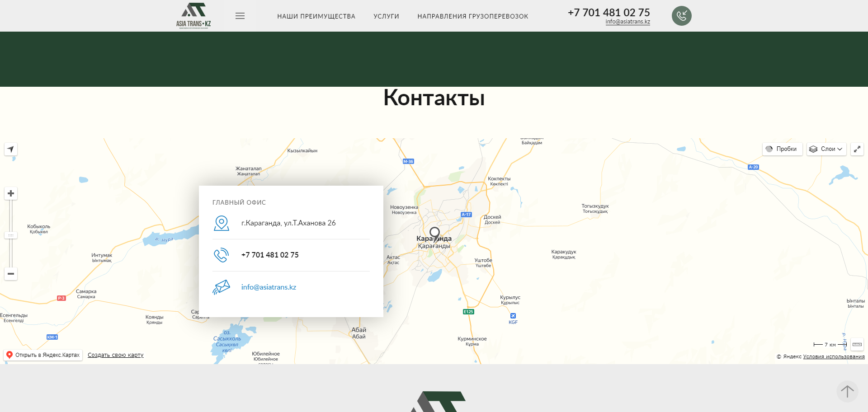
Task: Click the Коянды label on map
Action: tap(154, 319)
